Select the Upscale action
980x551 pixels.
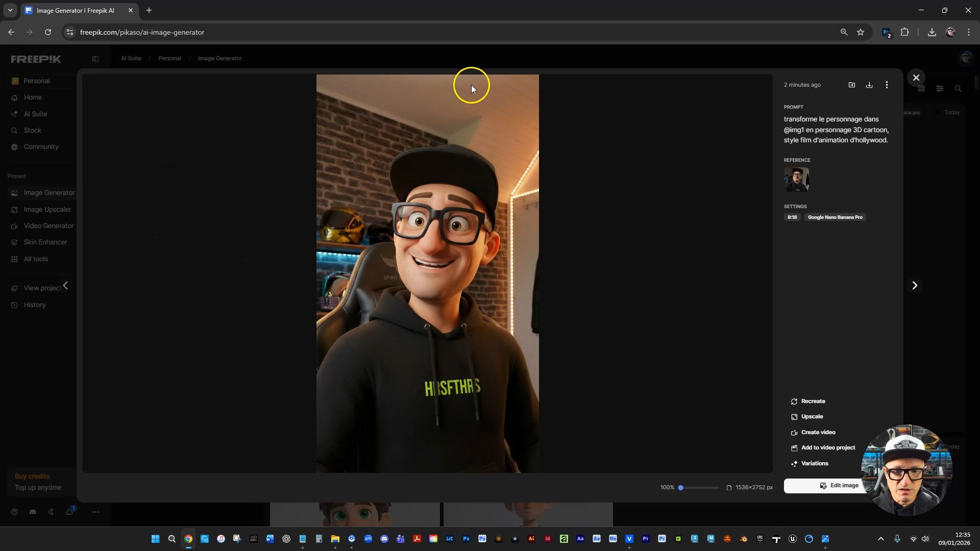[x=813, y=416]
